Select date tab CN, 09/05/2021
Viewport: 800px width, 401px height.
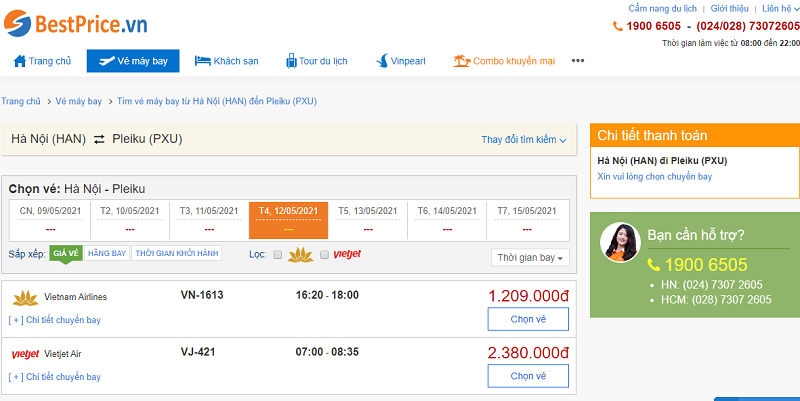pos(51,220)
